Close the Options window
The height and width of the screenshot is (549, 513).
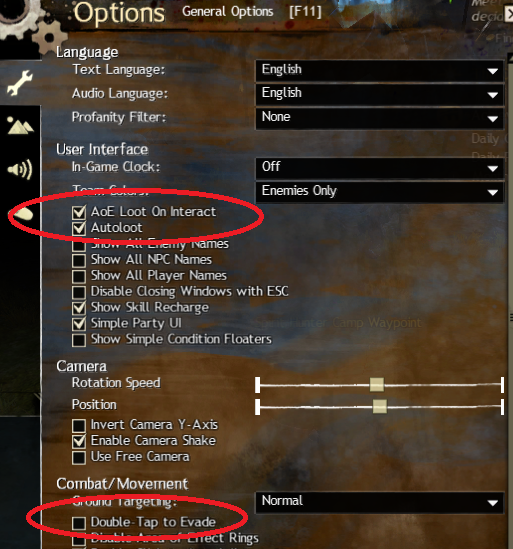point(508,14)
